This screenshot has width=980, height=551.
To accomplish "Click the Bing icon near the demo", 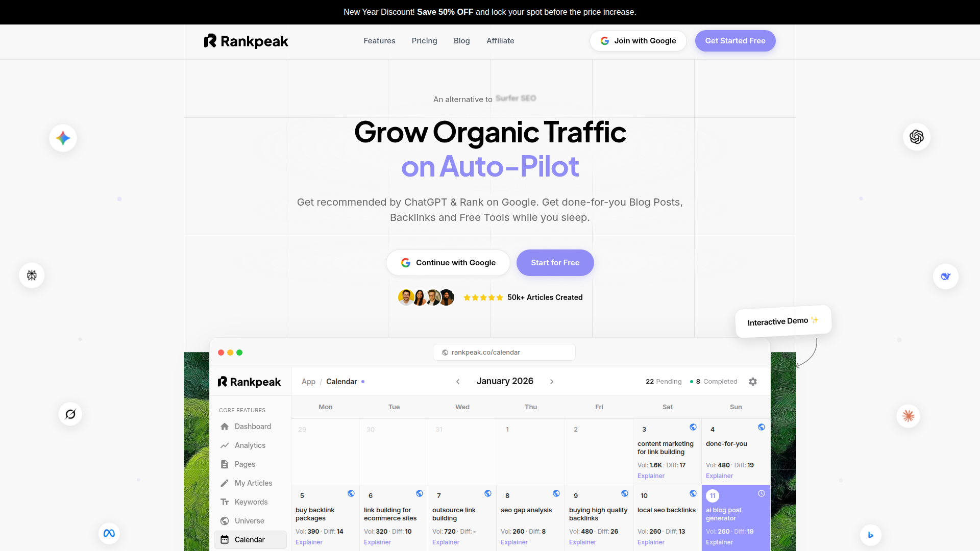I will [x=871, y=535].
